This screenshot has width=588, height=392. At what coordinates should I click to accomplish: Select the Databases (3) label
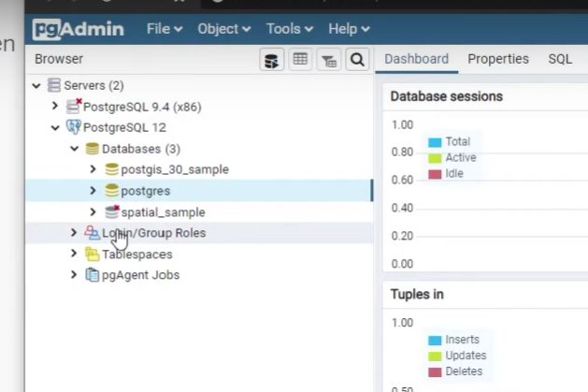(141, 150)
